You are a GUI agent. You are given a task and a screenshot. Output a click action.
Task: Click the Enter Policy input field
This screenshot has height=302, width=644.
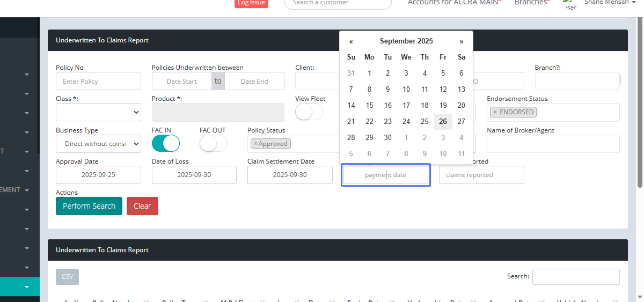pyautogui.click(x=98, y=82)
